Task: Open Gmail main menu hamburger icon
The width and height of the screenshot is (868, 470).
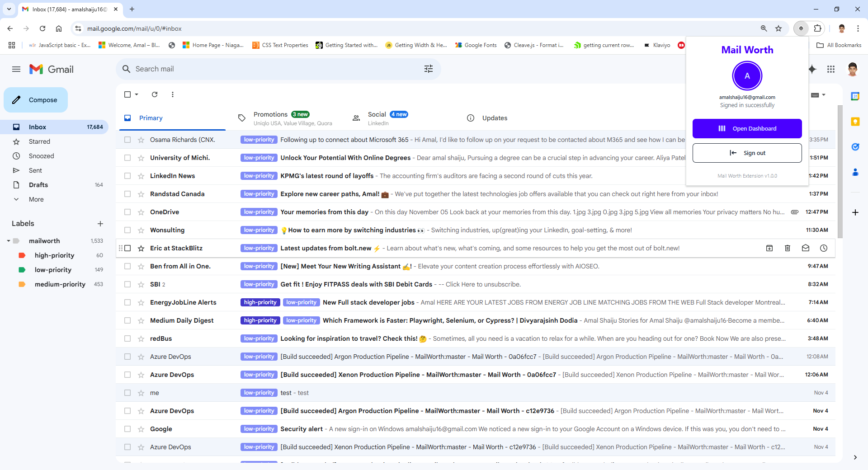Action: tap(16, 69)
